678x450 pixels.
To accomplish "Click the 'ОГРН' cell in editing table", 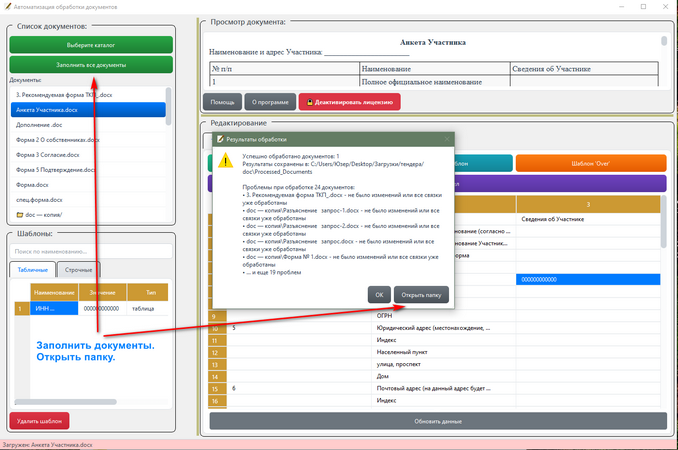I will tap(445, 316).
